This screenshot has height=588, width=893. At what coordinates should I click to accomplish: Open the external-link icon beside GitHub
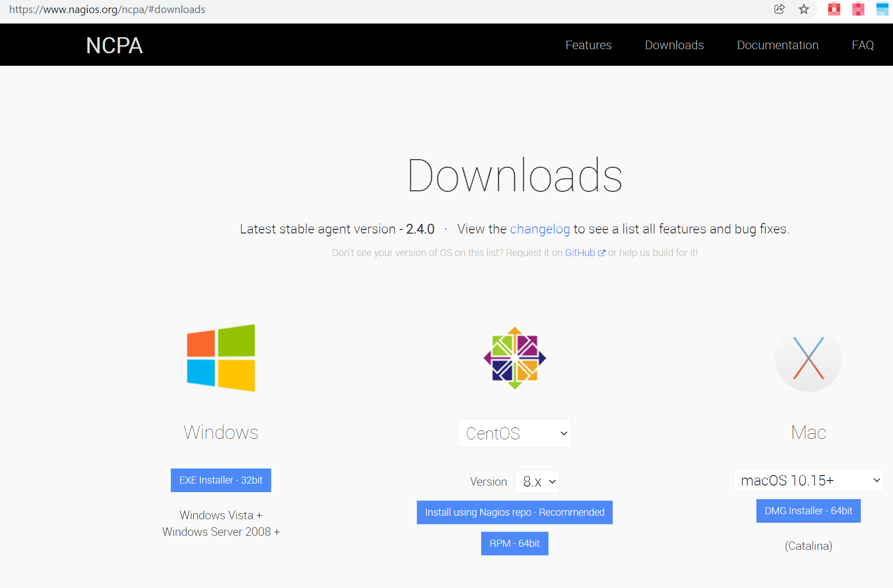click(603, 253)
